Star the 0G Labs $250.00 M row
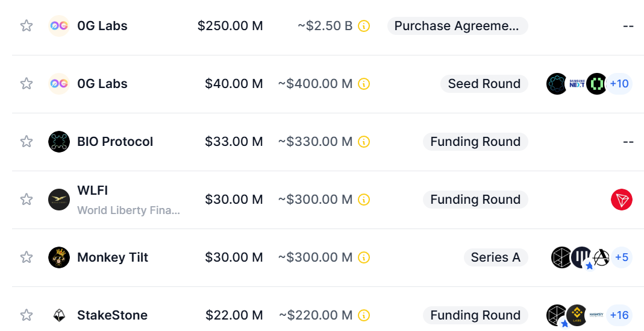644x331 pixels. [x=27, y=26]
